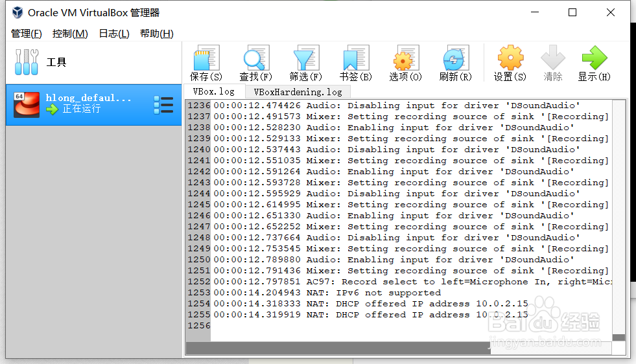636x364 pixels.
Task: Click log line 1241 Mixer entry
Action: 411,161
